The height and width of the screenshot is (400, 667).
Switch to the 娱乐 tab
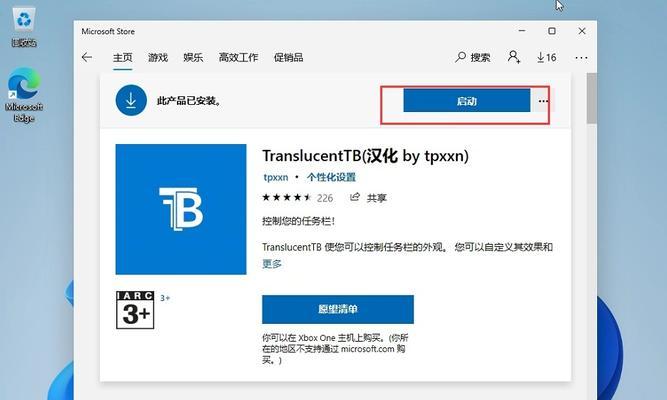pyautogui.click(x=193, y=57)
